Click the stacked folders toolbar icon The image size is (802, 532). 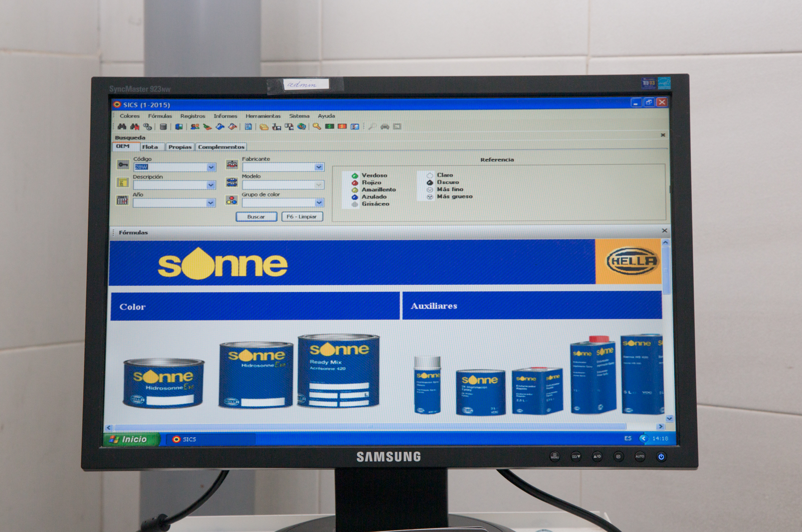(264, 127)
